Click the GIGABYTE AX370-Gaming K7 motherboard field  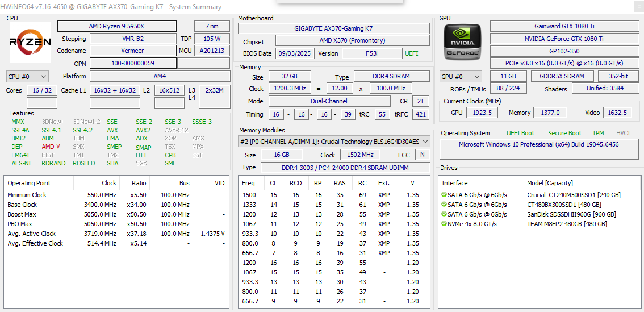point(334,28)
